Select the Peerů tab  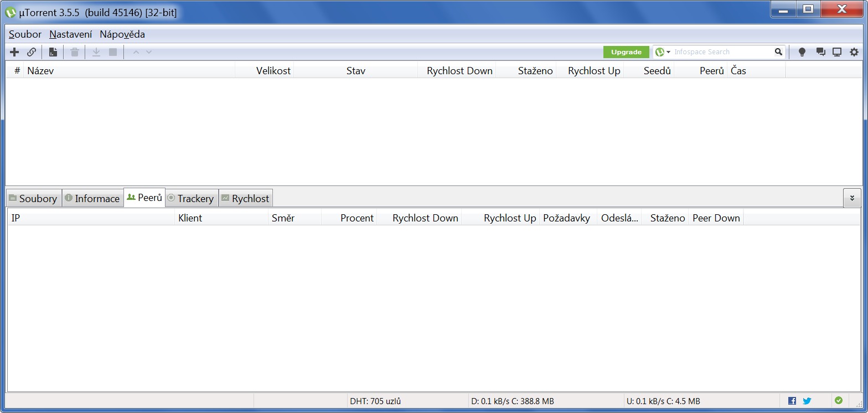pyautogui.click(x=144, y=197)
